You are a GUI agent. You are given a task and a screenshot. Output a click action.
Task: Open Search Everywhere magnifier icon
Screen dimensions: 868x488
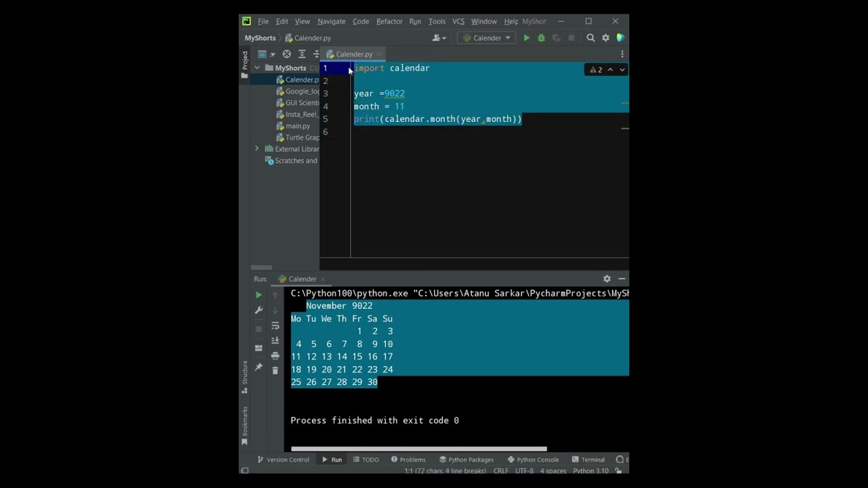pos(591,38)
